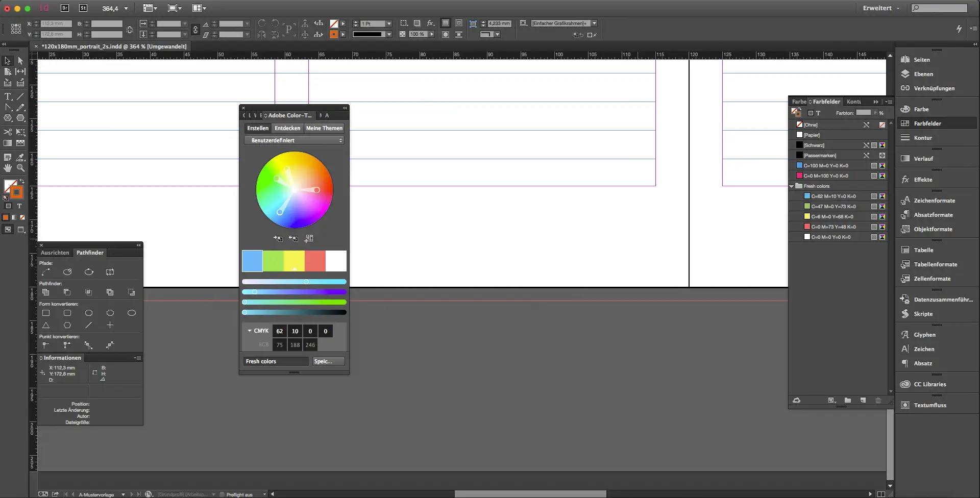Open the Benutzerdefiniert color rule dropdown
Screen dimensions: 980x498
(294, 140)
